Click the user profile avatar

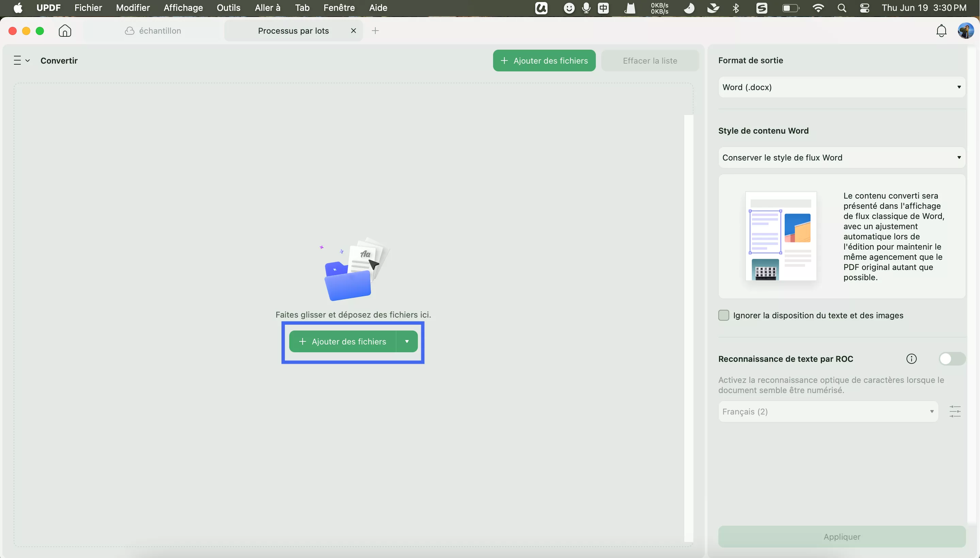(x=965, y=31)
